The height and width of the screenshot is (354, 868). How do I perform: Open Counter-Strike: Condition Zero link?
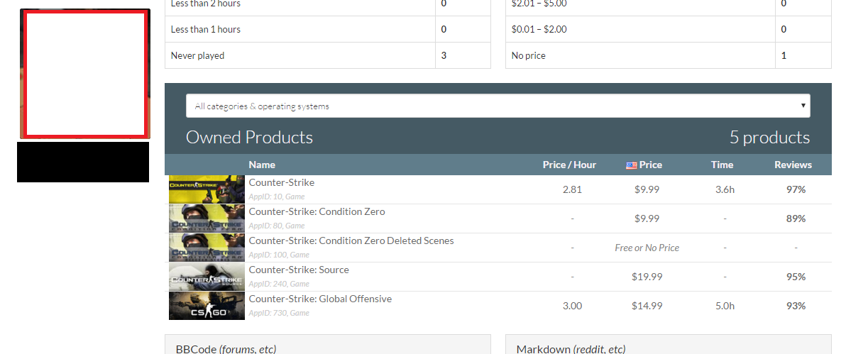[x=317, y=211]
